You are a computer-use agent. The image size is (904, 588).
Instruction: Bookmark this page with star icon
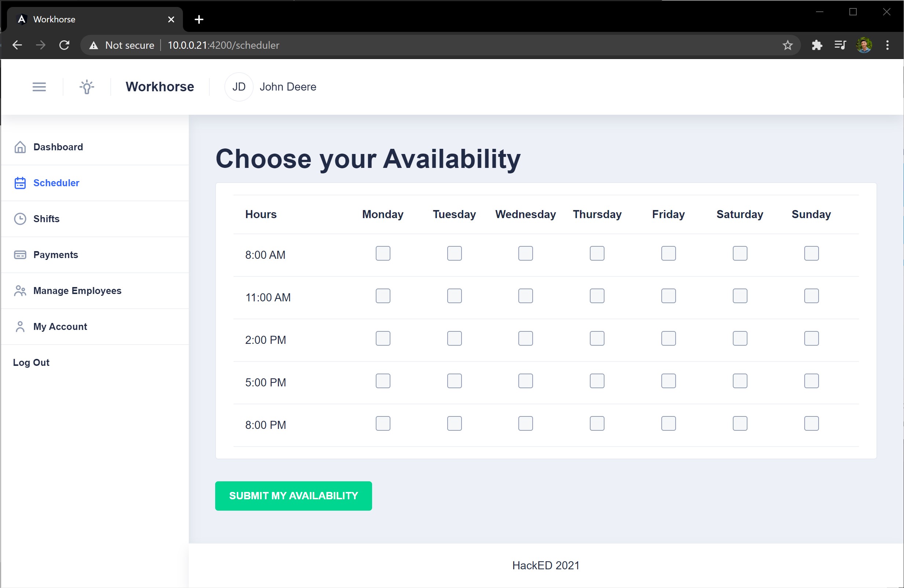coord(787,45)
